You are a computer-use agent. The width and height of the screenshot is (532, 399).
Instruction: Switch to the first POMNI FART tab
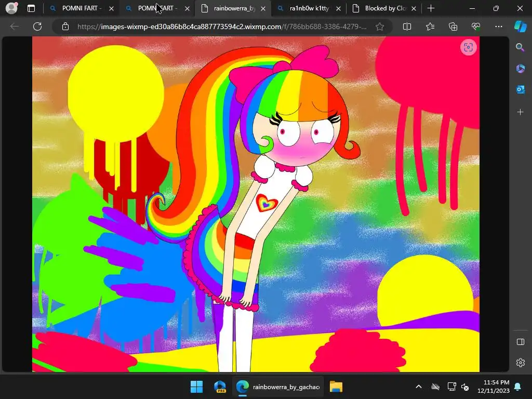(x=82, y=8)
